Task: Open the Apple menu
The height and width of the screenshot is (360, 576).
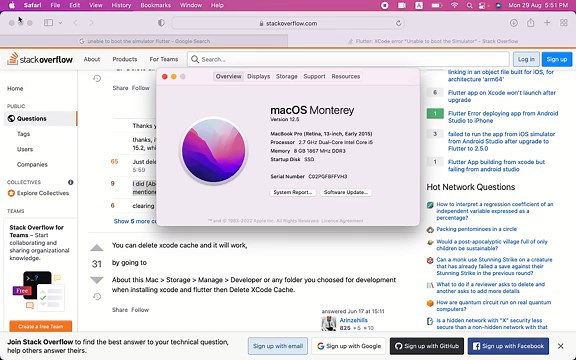Action: 12,5
